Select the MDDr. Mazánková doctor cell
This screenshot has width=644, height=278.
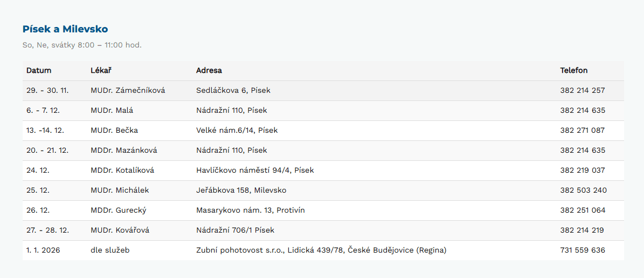[124, 151]
